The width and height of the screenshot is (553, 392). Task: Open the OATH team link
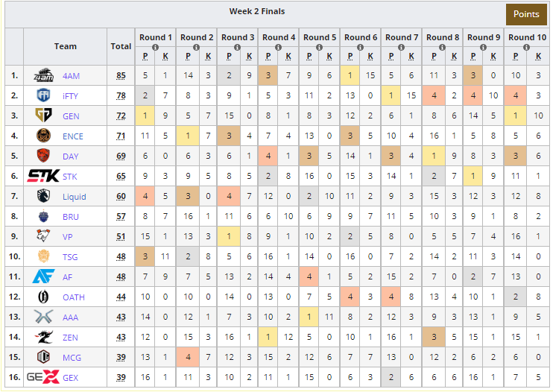point(74,297)
